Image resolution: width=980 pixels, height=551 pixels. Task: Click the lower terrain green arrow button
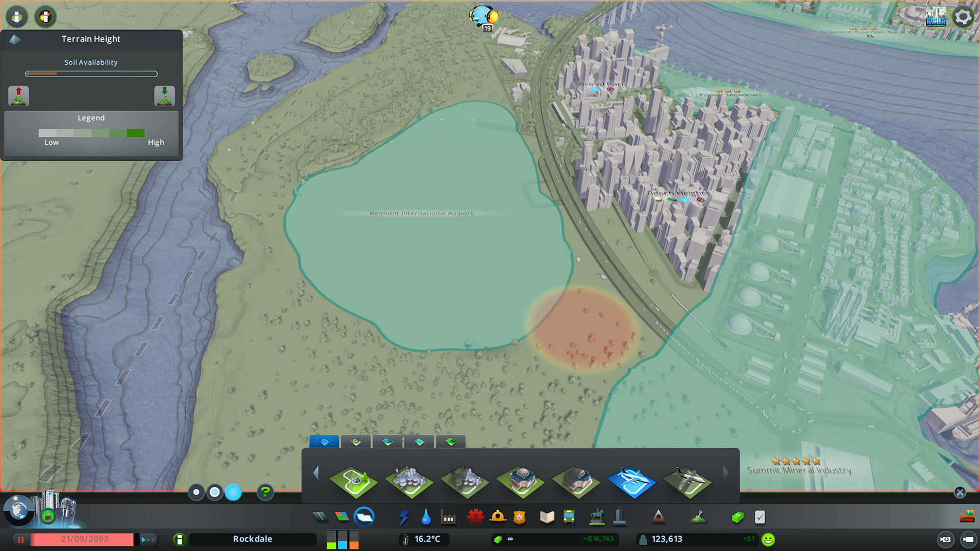coord(164,96)
